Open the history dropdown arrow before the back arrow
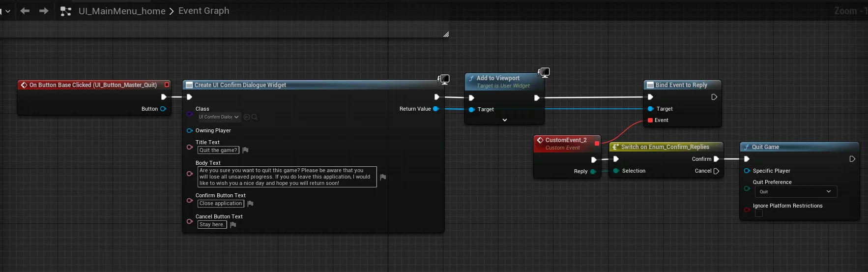Screen dimensions: 868x272 pos(7,11)
